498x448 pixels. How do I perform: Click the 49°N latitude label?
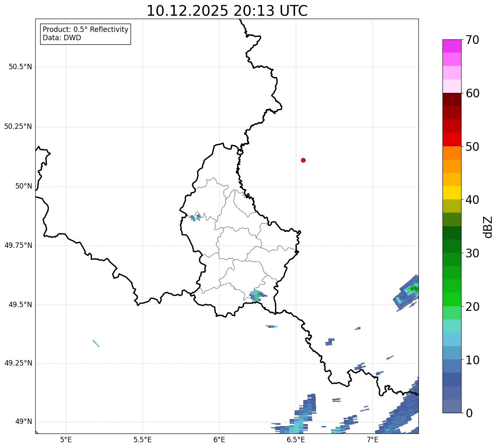pos(23,422)
